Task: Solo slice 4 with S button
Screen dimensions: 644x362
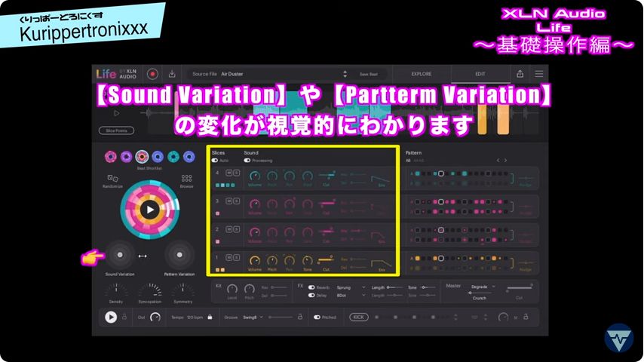Action: coord(237,173)
